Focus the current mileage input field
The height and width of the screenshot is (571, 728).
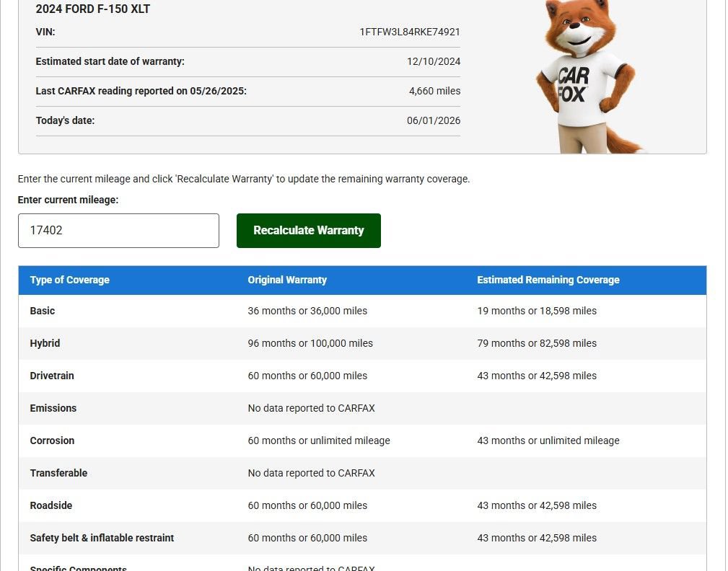click(x=118, y=231)
